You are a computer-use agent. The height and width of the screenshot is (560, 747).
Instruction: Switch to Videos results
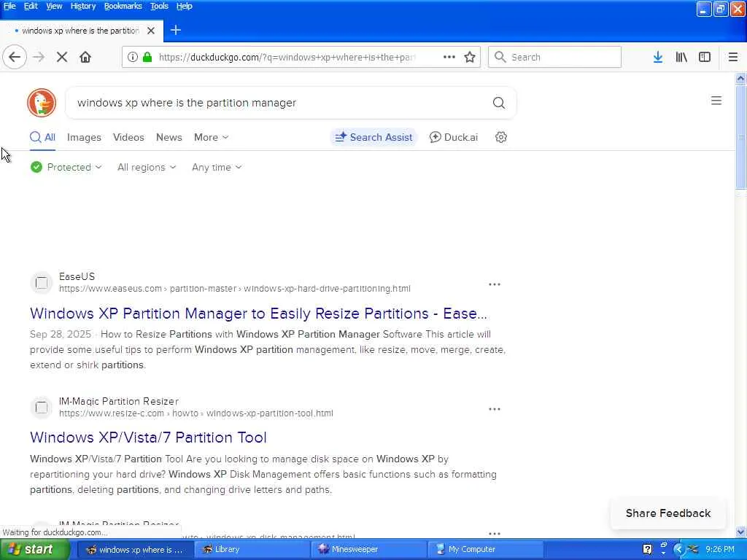coord(128,137)
